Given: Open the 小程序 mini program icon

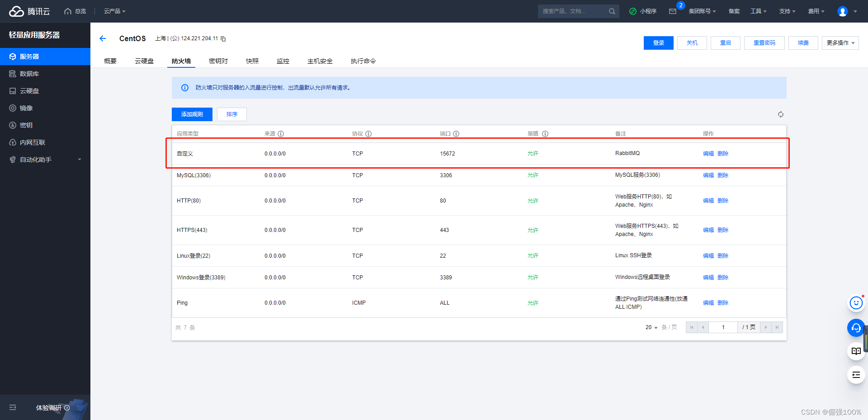Looking at the screenshot, I should coord(633,11).
